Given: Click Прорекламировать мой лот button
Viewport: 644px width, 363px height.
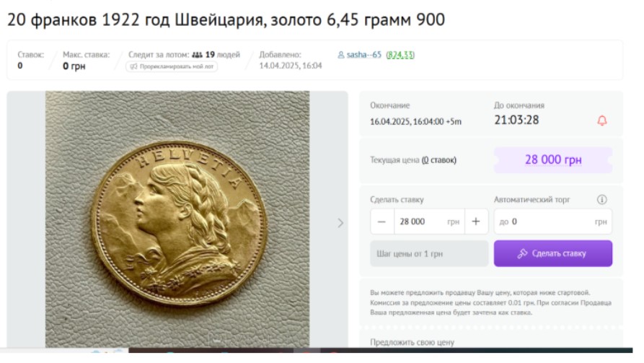Looking at the screenshot, I should [172, 66].
